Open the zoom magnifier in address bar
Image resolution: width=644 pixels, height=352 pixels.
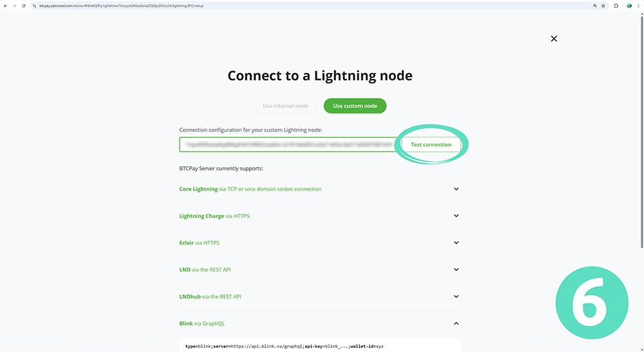coord(594,5)
